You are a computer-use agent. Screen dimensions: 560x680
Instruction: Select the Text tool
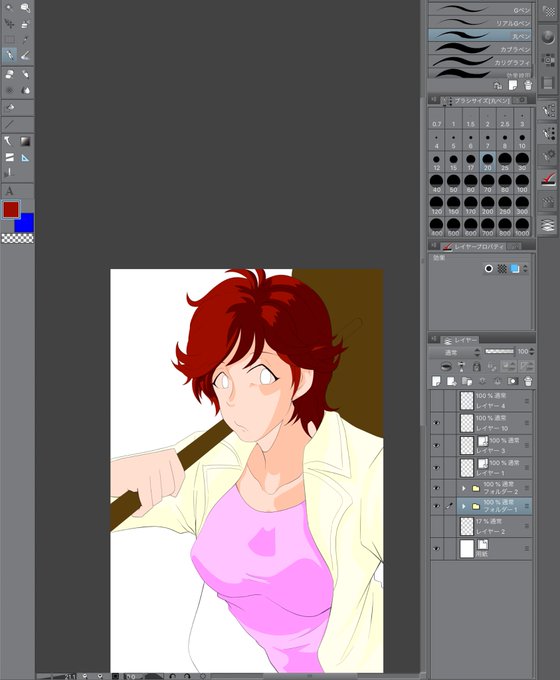pyautogui.click(x=9, y=191)
